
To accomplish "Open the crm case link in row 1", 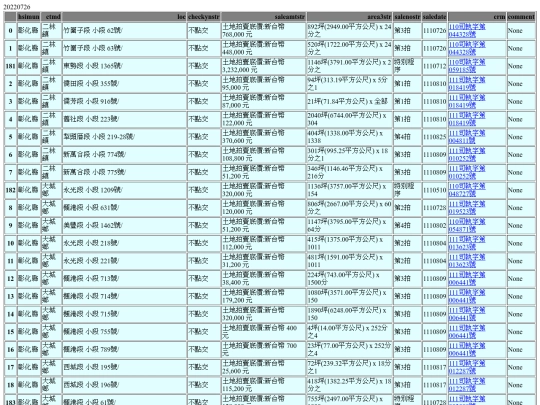I will coord(467,48).
